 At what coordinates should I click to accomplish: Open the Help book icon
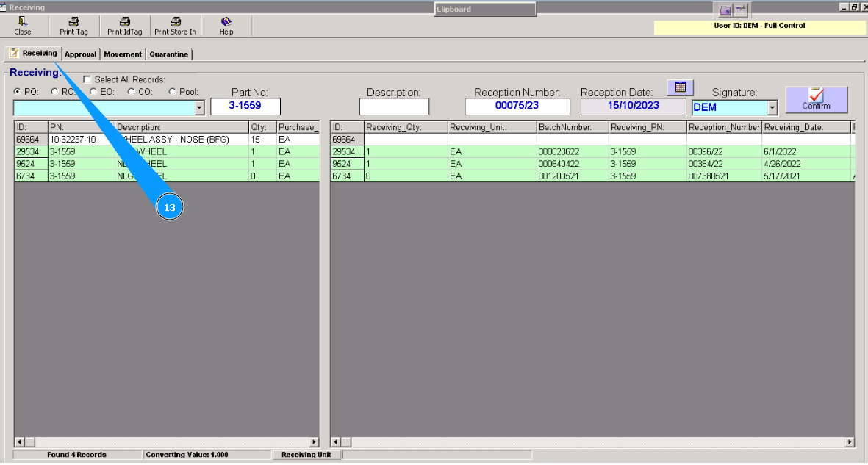[226, 21]
